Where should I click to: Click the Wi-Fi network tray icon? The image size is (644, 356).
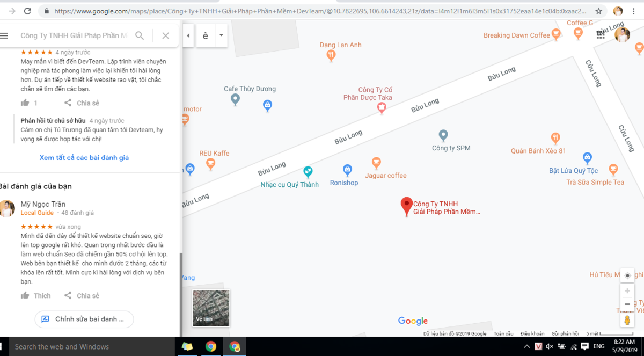[574, 346]
